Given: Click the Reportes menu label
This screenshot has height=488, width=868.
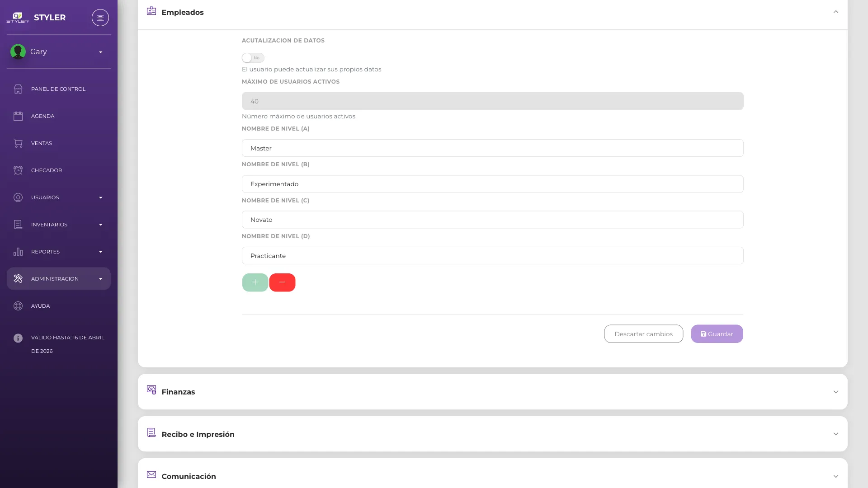Looking at the screenshot, I should click(x=45, y=252).
